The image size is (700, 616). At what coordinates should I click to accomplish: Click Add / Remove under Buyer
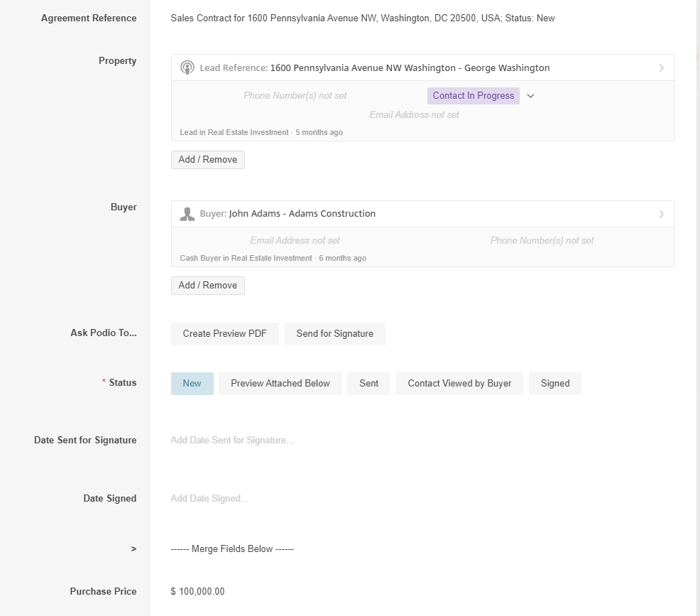207,286
